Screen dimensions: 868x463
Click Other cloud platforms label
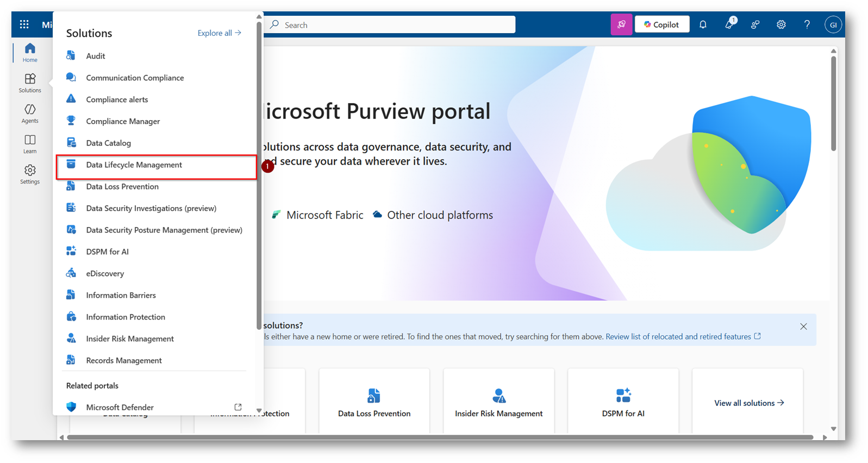pyautogui.click(x=440, y=215)
